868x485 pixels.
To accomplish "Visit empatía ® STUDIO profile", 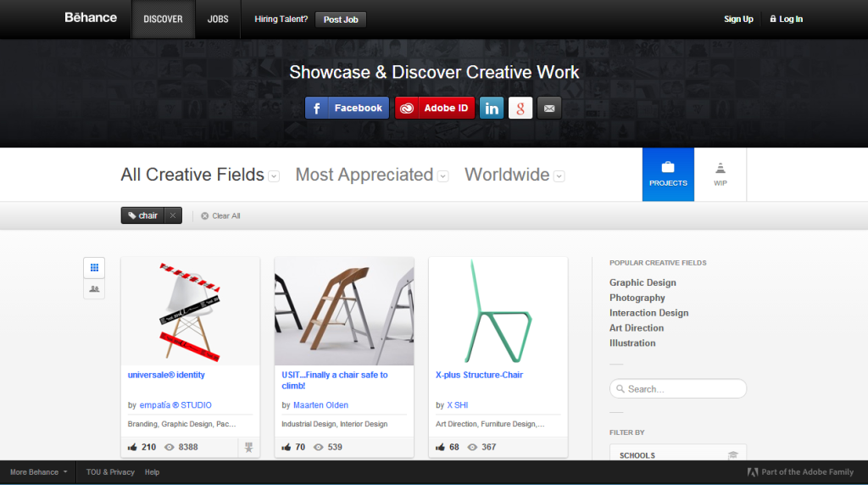I will (x=175, y=404).
